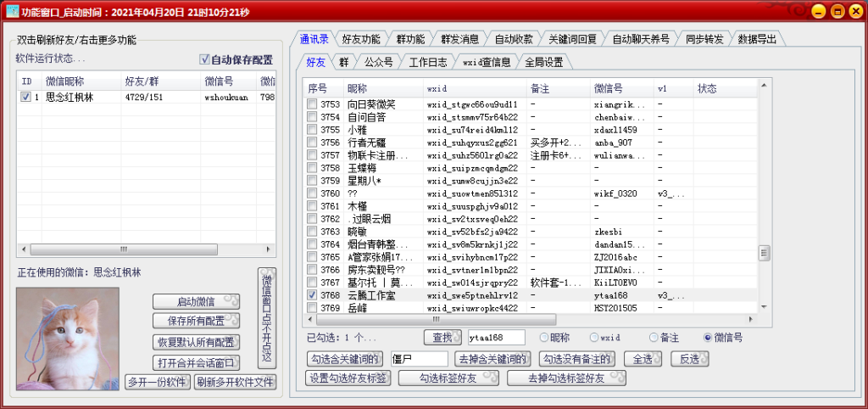Check the box for row 3756 行者无疆
The image size is (868, 409).
(312, 143)
